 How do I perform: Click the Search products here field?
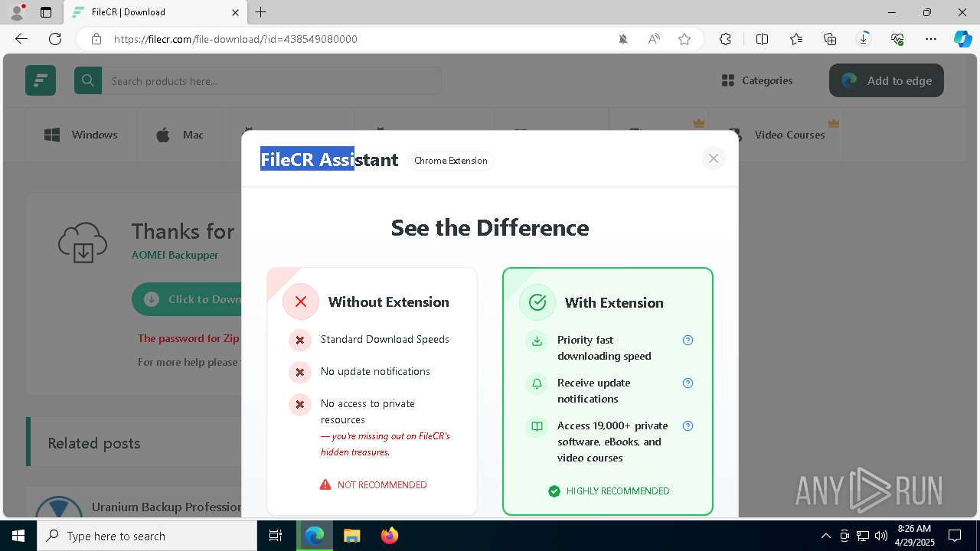tap(272, 80)
